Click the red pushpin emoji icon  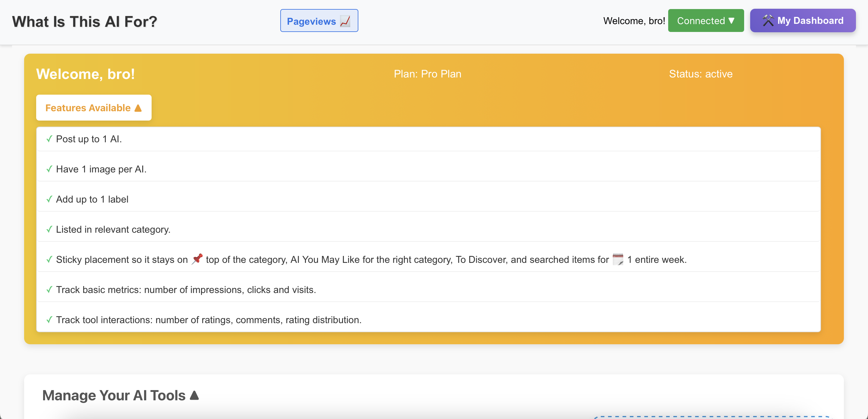click(197, 259)
